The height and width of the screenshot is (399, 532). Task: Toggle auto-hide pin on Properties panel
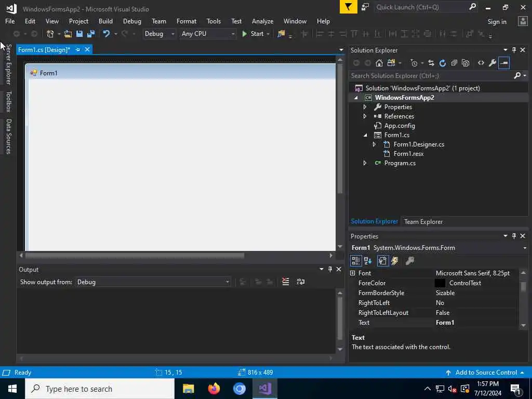point(514,236)
